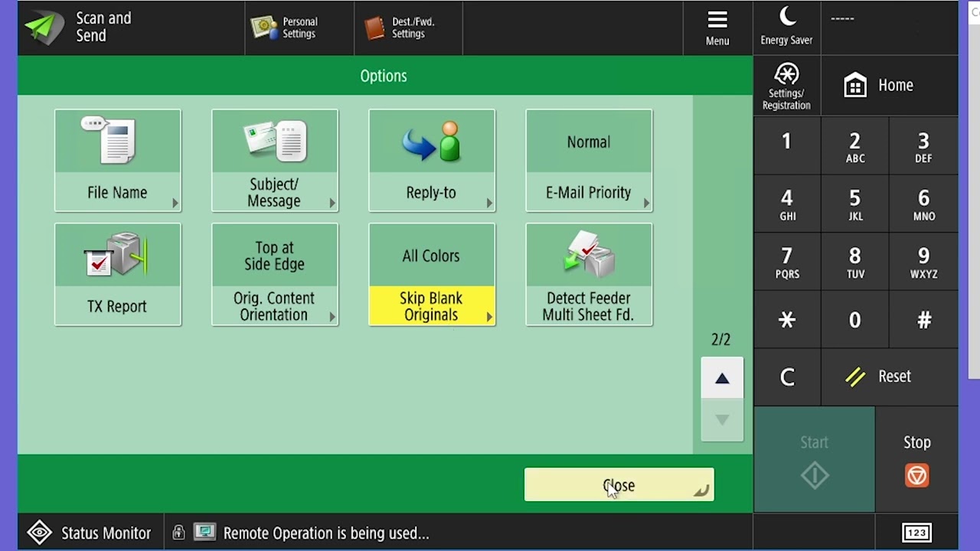This screenshot has height=551, width=980.
Task: Tap the hash key
Action: [923, 320]
